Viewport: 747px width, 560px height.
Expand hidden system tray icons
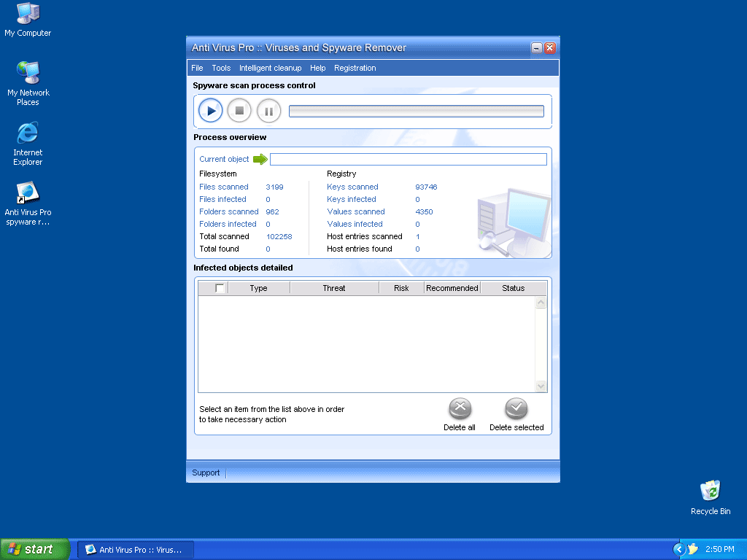click(679, 549)
